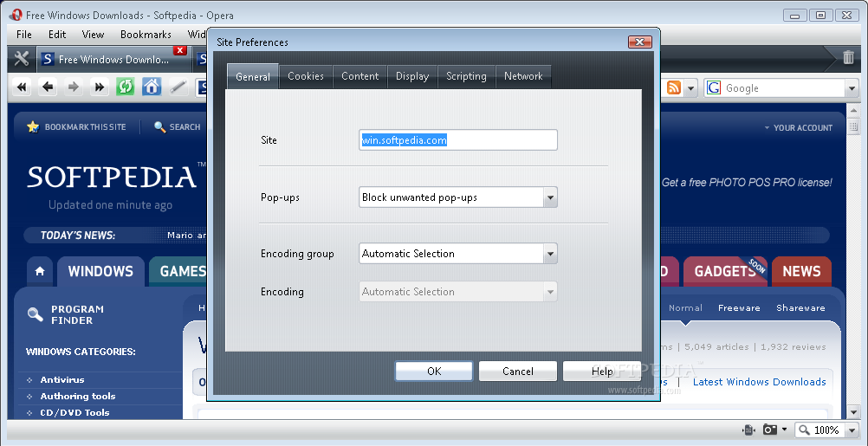
Task: Open the closed tabs trash can
Action: coord(848,57)
